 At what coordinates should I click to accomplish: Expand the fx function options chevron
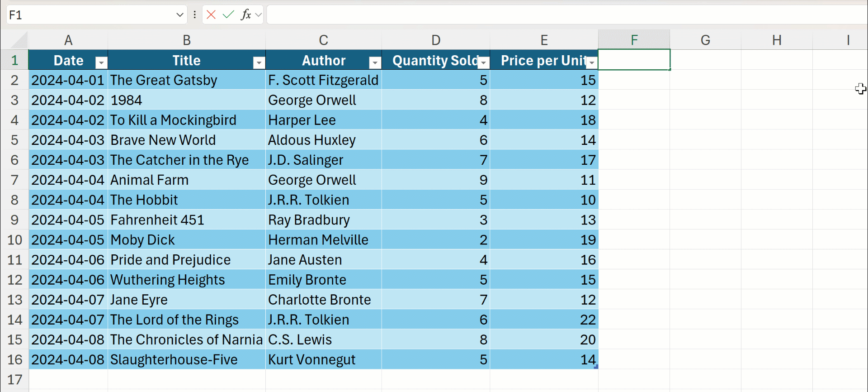pyautogui.click(x=259, y=15)
